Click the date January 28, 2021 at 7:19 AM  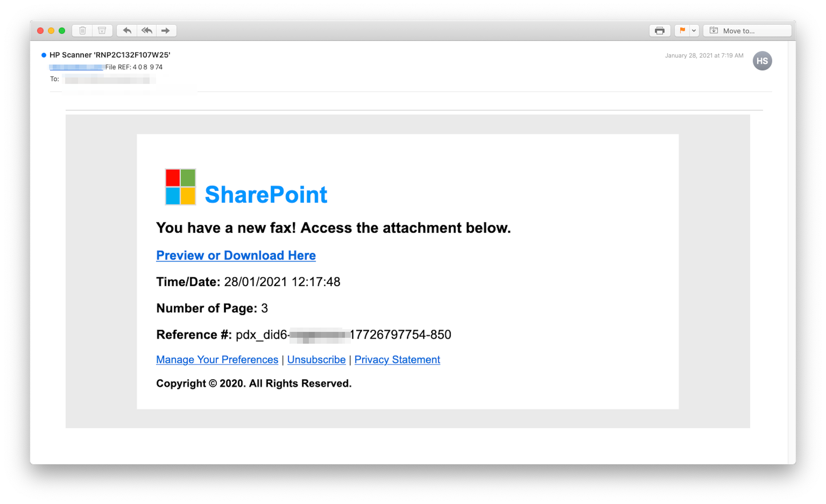[704, 55]
